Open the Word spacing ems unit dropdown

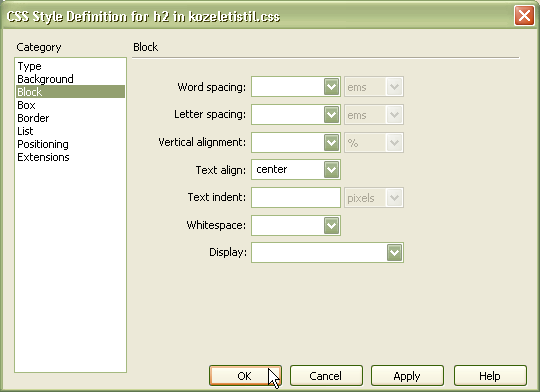coord(394,86)
